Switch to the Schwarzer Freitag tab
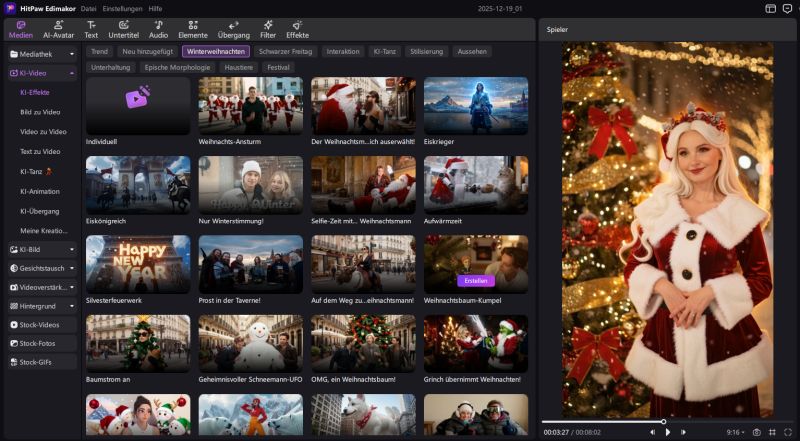 coord(283,50)
